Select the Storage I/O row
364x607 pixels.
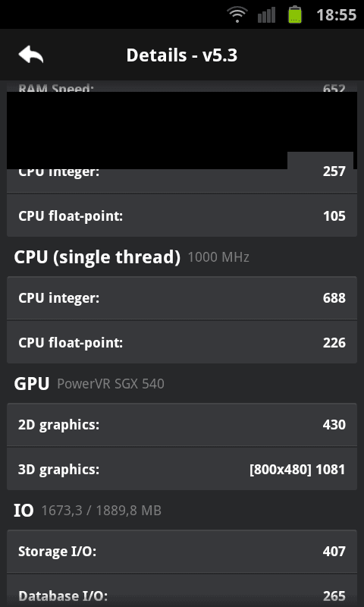182,551
